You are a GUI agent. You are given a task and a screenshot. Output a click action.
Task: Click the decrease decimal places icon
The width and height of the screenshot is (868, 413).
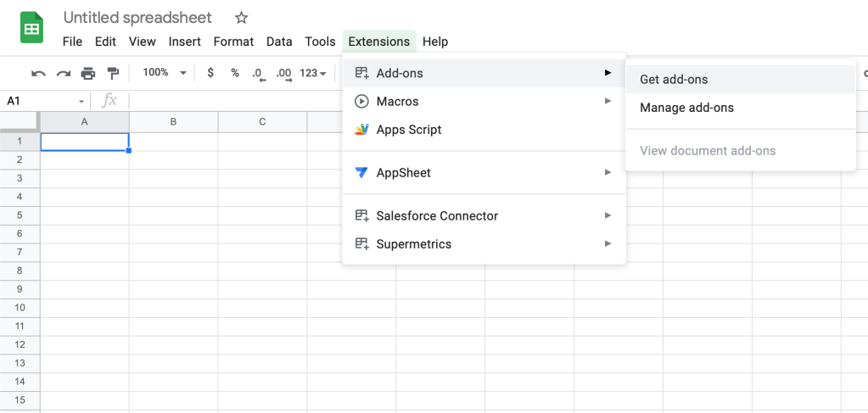[x=259, y=74]
